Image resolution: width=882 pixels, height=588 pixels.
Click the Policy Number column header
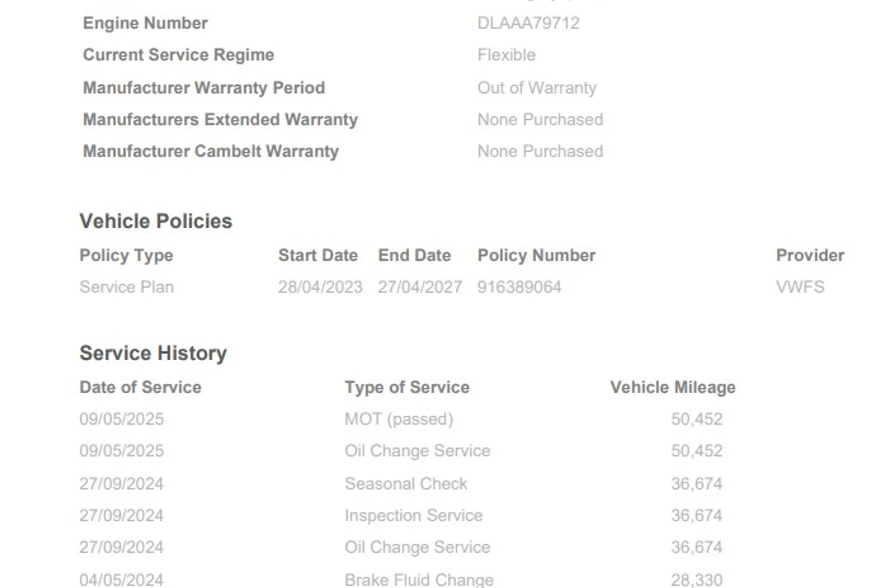coord(536,255)
